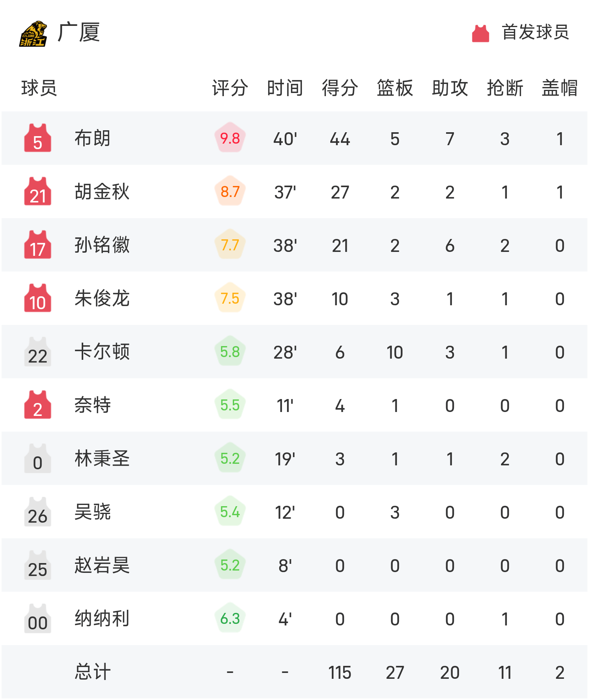Open player 孙铭徽's profile
Image resolution: width=589 pixels, height=700 pixels.
click(x=102, y=245)
